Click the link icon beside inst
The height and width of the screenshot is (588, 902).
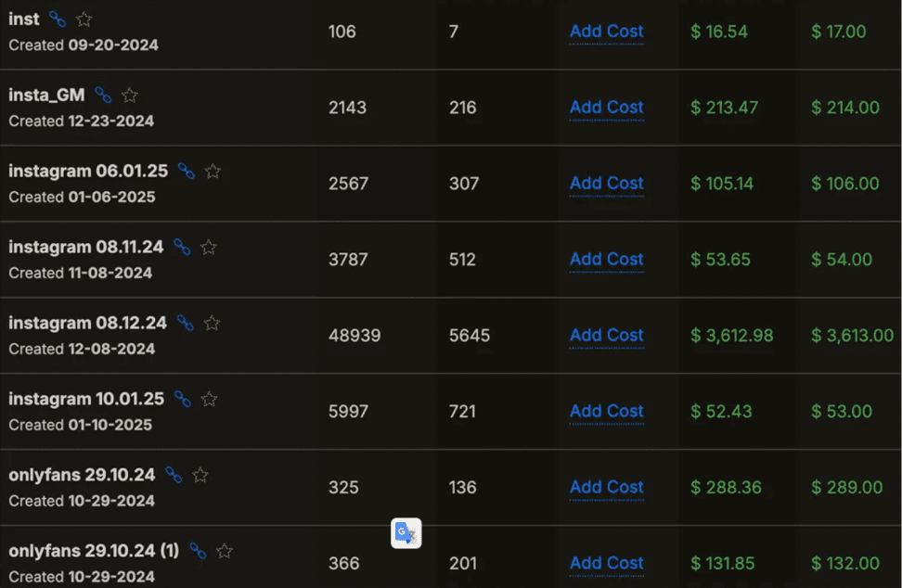point(57,19)
